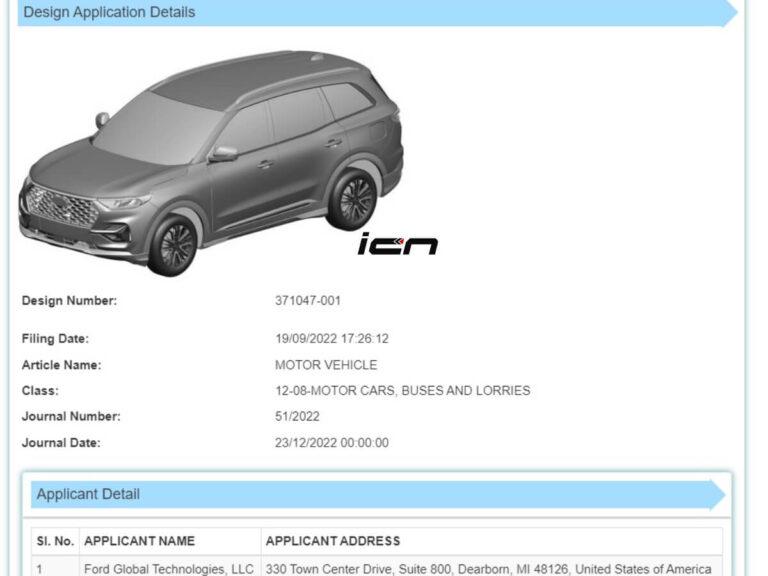The image size is (768, 576).
Task: Click the Journal Number label
Action: coord(71,416)
